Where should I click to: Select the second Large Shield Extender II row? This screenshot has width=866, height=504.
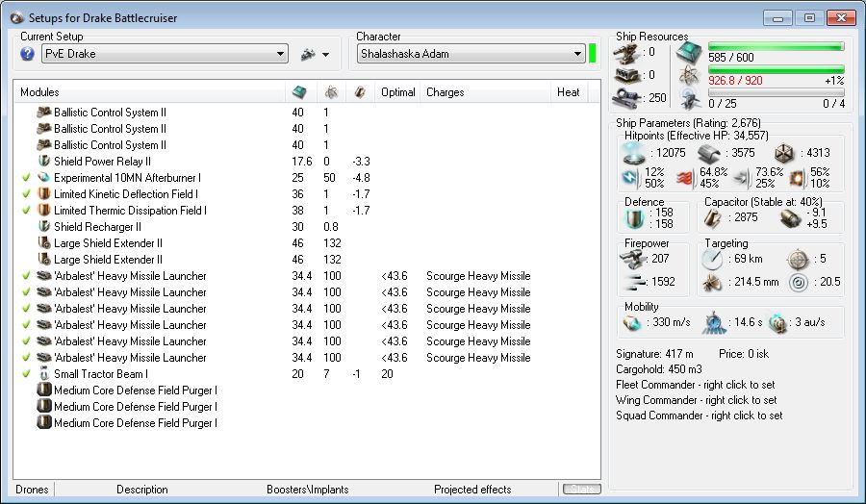coord(307,260)
